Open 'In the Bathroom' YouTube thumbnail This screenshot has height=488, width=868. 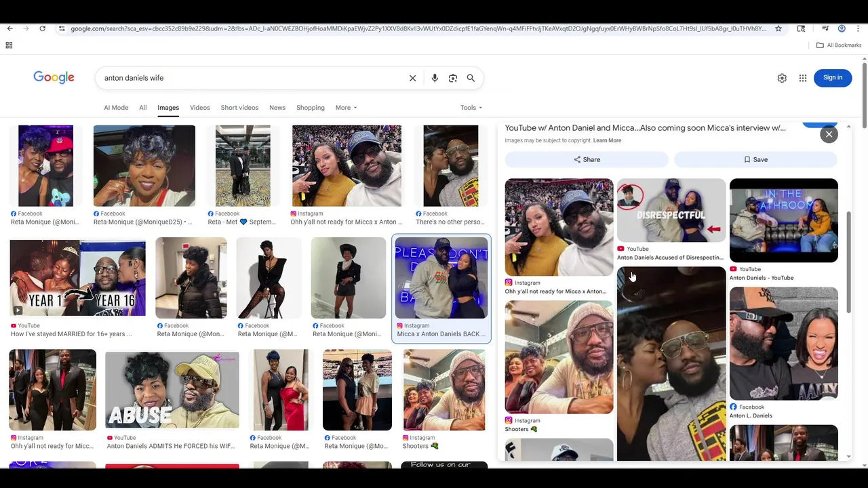click(784, 220)
